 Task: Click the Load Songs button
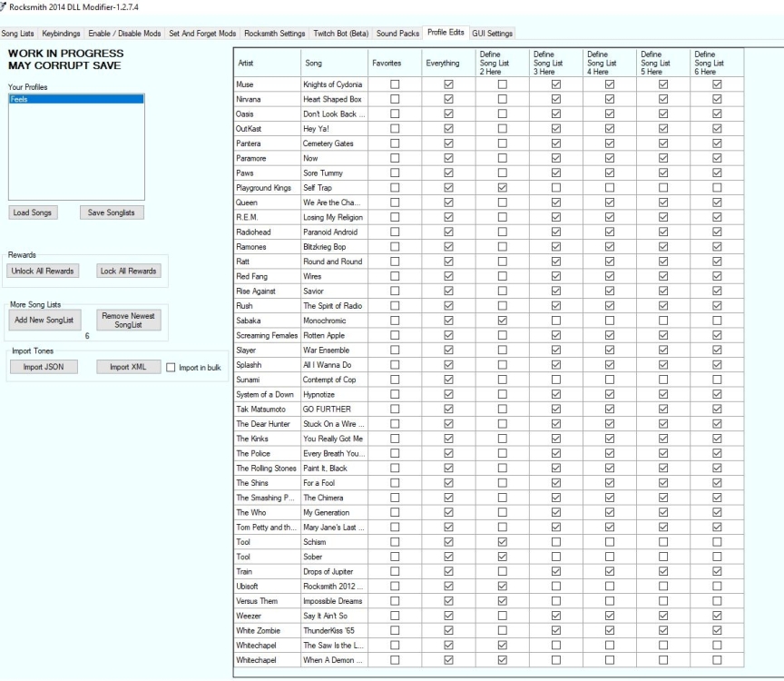[34, 212]
